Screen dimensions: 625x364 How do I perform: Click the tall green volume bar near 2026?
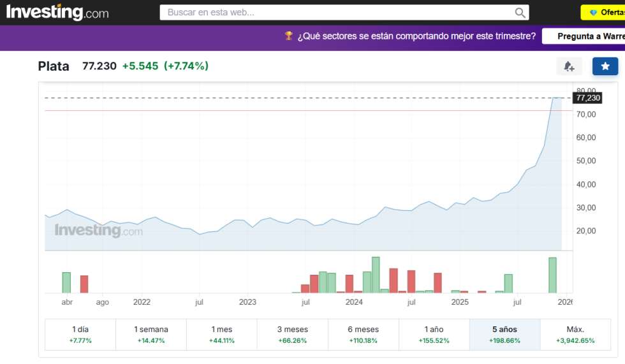[x=552, y=275]
